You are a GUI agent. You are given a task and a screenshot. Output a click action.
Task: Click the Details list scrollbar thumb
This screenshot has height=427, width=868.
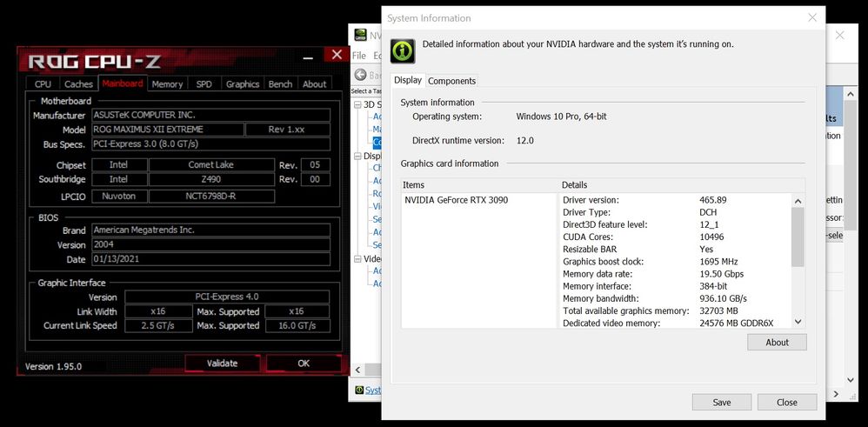[798, 237]
